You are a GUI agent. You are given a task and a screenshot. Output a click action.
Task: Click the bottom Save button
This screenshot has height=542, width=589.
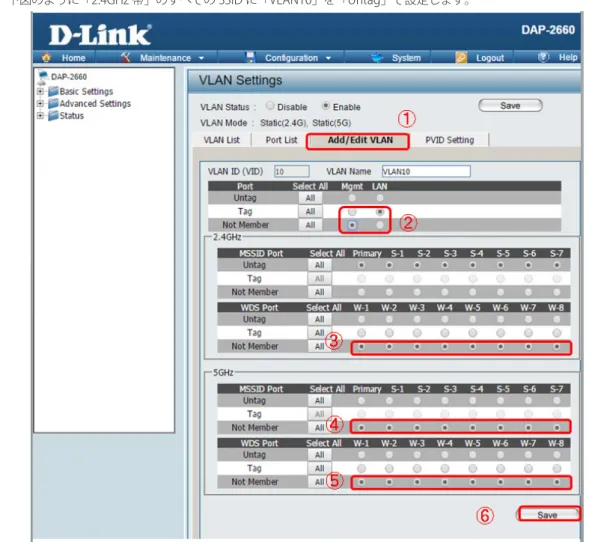(x=547, y=515)
